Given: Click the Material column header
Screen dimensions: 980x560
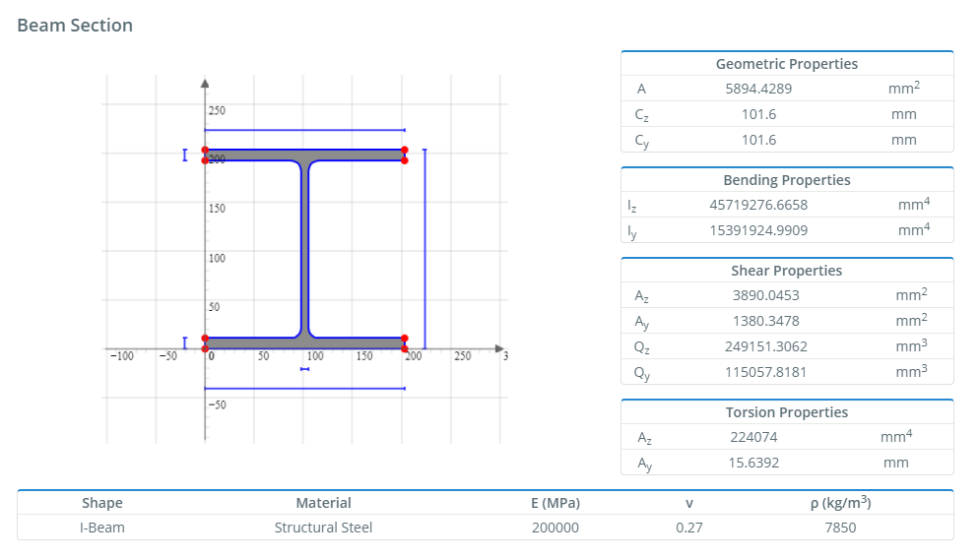Looking at the screenshot, I should coord(323,503).
